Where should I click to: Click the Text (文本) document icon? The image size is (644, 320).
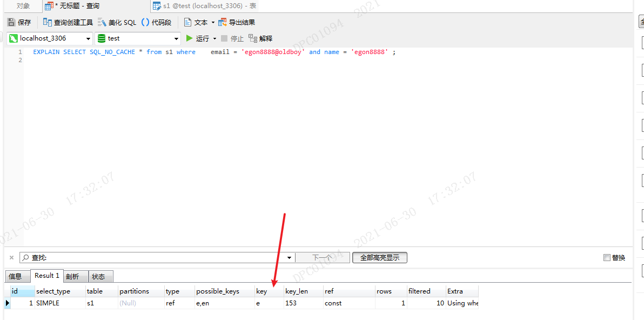coord(187,22)
